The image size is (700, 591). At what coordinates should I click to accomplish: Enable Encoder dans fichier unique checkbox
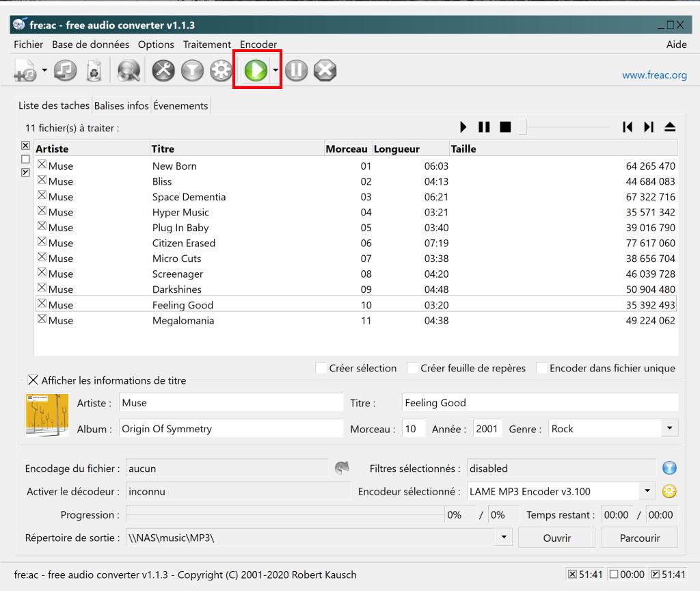541,367
